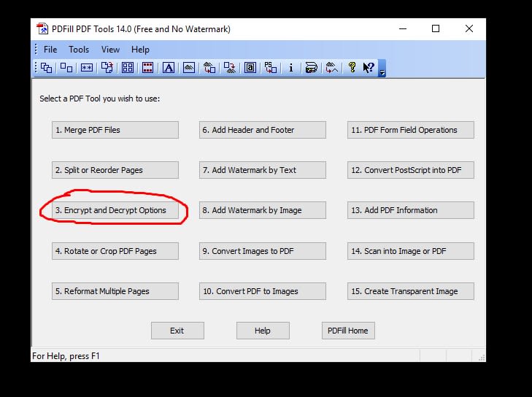Click the Exit button
The height and width of the screenshot is (397, 532).
coord(177,331)
